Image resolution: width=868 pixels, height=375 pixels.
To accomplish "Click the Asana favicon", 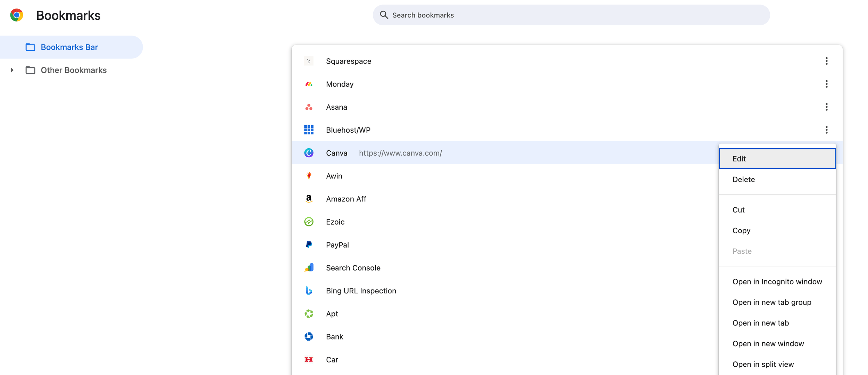I will (x=309, y=107).
